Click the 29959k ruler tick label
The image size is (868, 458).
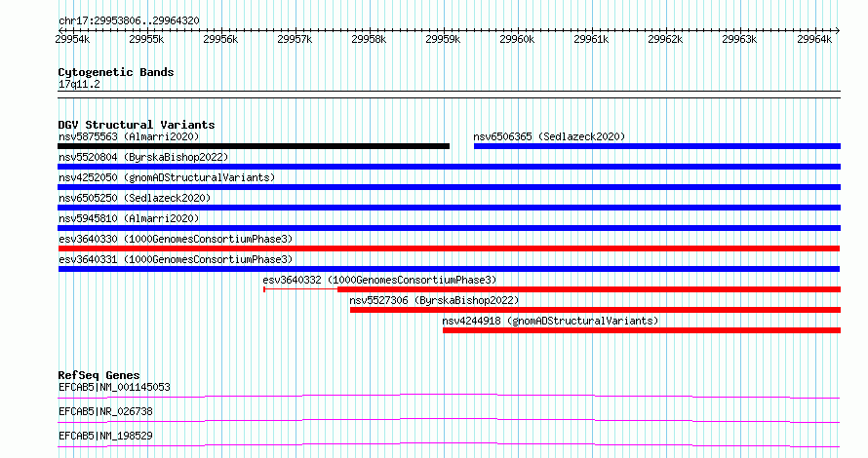(443, 39)
